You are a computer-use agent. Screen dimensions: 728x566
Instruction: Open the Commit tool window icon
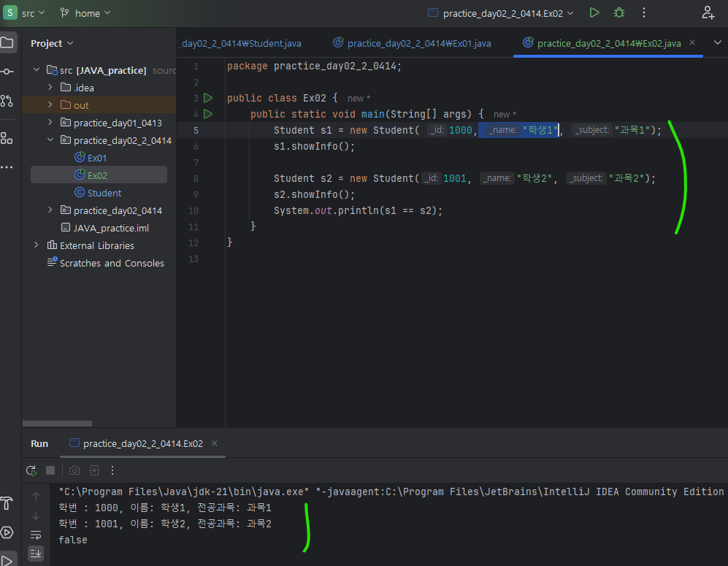point(7,72)
